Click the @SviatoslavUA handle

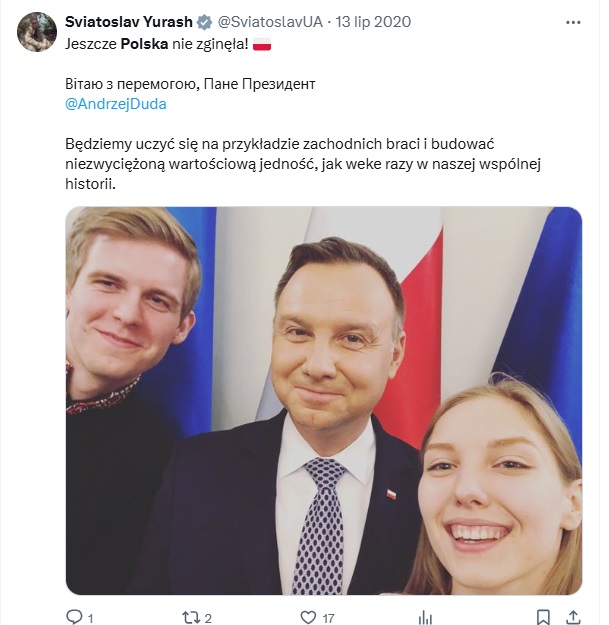(270, 22)
